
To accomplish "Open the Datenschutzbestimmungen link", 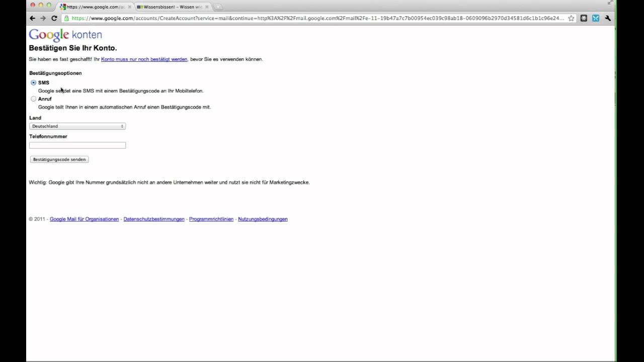I will tap(154, 219).
